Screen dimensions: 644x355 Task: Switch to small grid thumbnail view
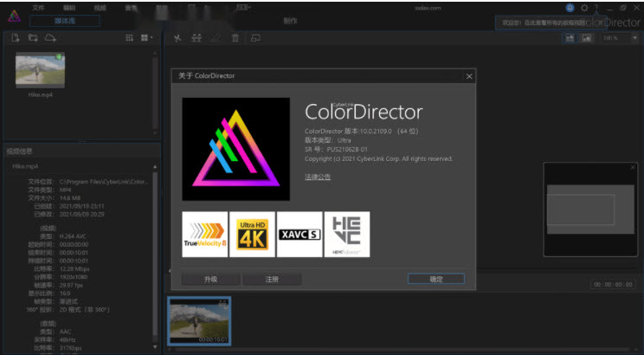[x=130, y=38]
